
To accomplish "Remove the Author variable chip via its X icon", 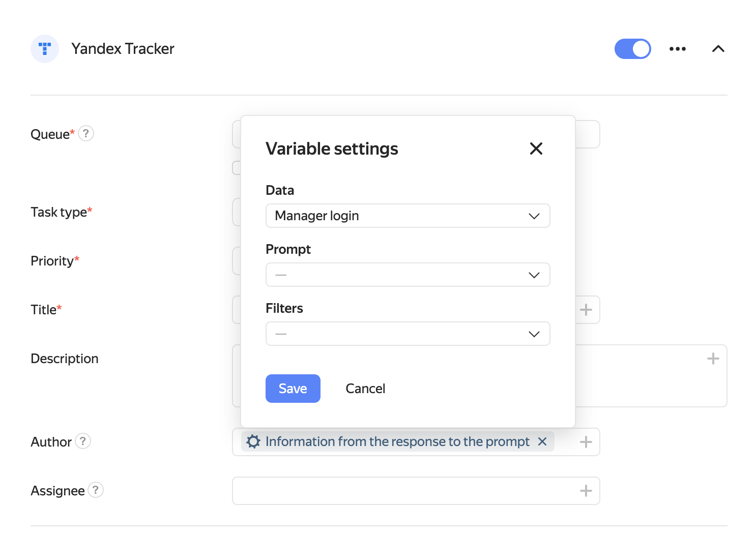I will (x=542, y=441).
